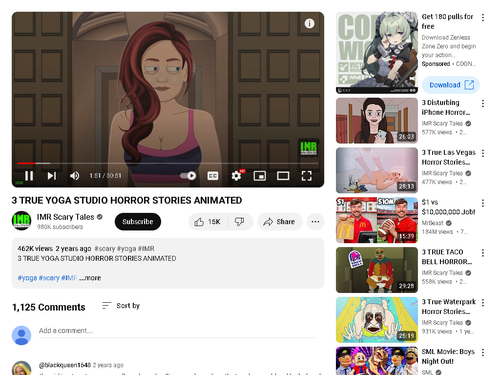500x375 pixels.
Task: Open the MrBeast channel name
Action: pyautogui.click(x=433, y=223)
